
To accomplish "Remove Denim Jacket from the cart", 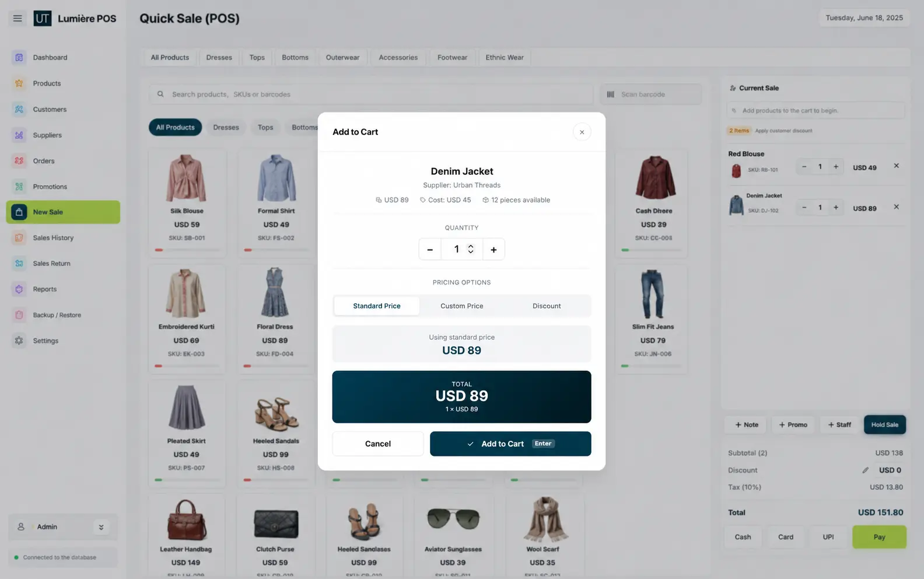I will pyautogui.click(x=897, y=207).
